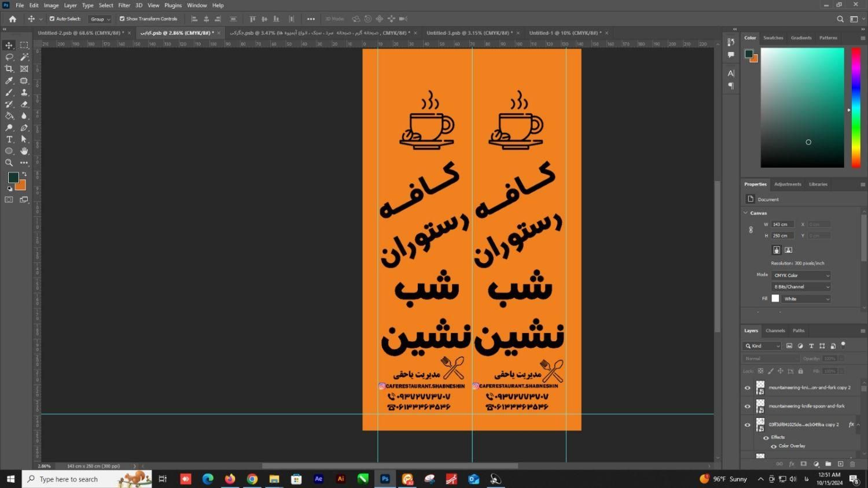Toggle width-height link in Canvas properties

(x=751, y=230)
